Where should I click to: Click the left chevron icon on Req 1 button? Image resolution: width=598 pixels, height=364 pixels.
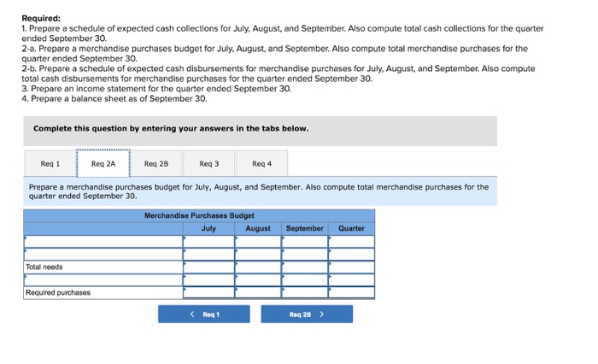pyautogui.click(x=192, y=314)
